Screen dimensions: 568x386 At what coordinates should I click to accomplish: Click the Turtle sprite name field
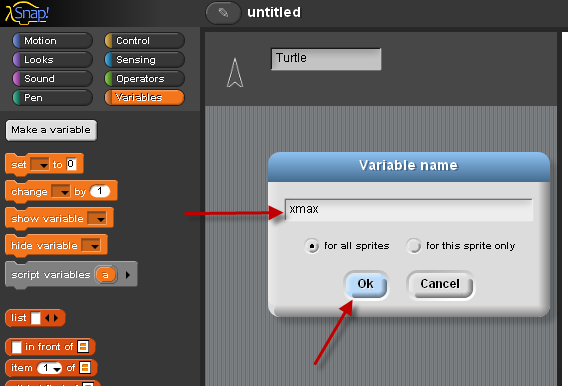tap(326, 59)
